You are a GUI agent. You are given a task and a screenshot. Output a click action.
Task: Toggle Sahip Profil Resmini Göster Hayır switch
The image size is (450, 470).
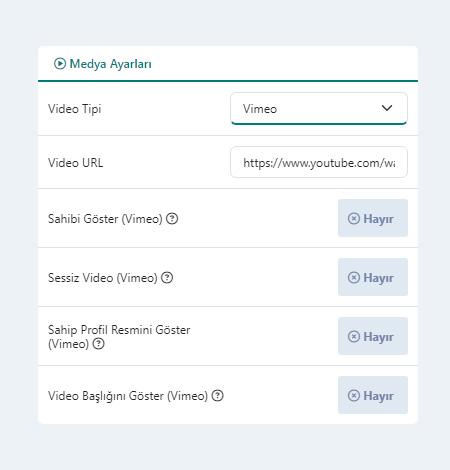point(373,336)
